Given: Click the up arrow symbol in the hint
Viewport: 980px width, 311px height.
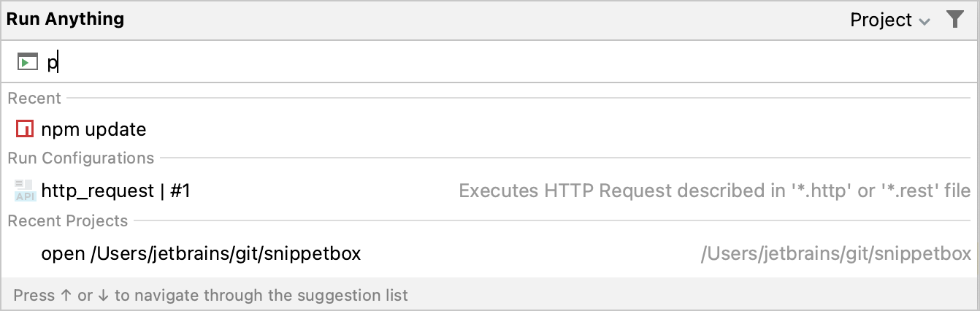Looking at the screenshot, I should click(x=66, y=296).
